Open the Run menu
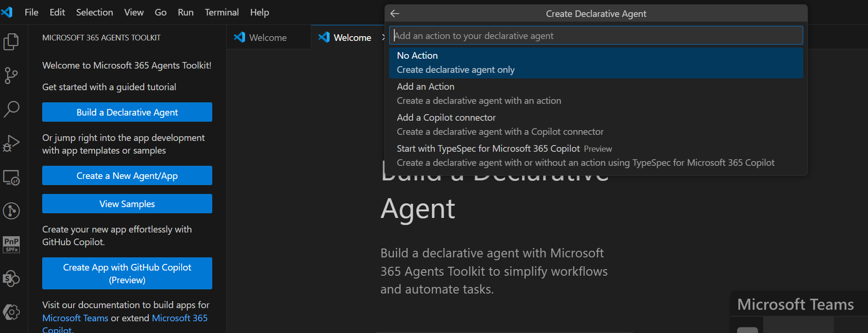 (185, 12)
